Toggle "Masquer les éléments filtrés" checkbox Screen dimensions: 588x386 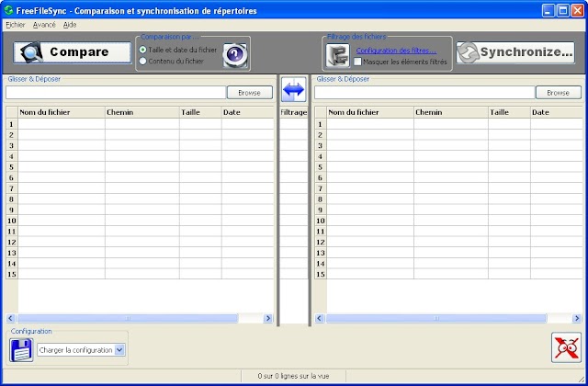(357, 62)
